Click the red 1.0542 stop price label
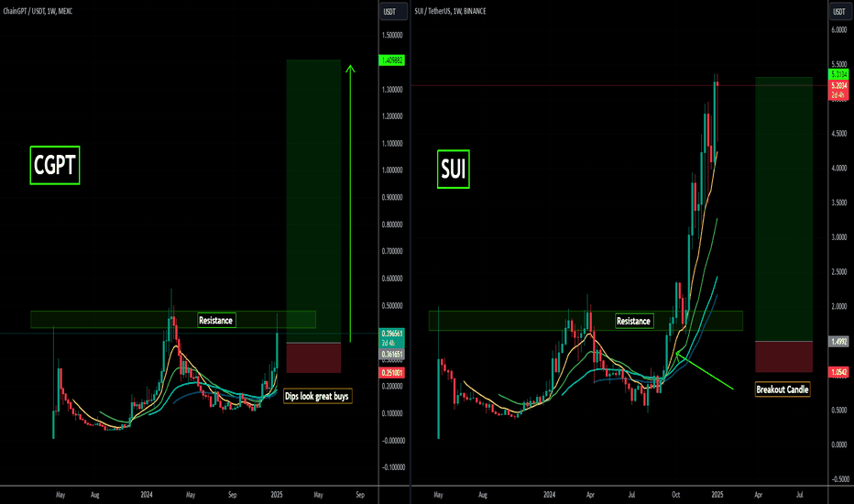 pyautogui.click(x=838, y=372)
